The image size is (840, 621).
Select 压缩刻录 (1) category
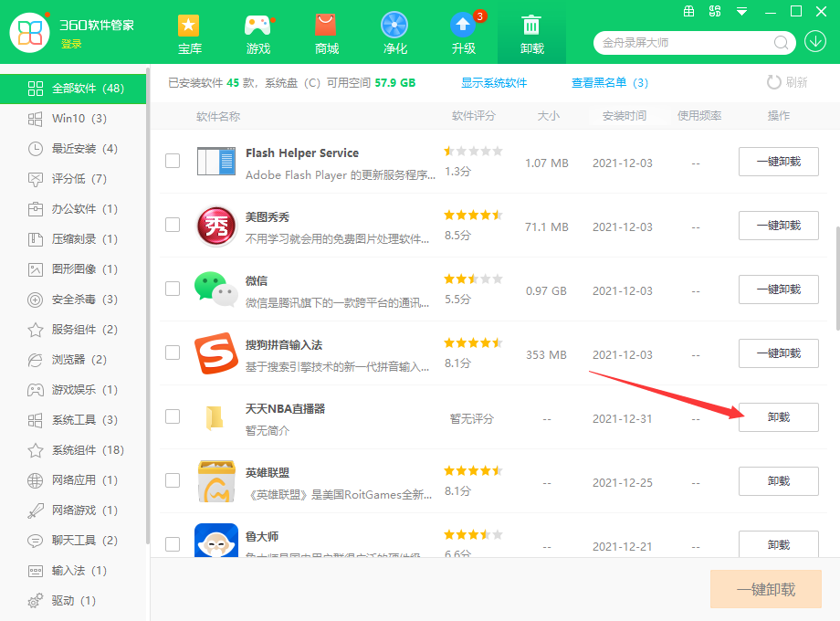point(73,239)
